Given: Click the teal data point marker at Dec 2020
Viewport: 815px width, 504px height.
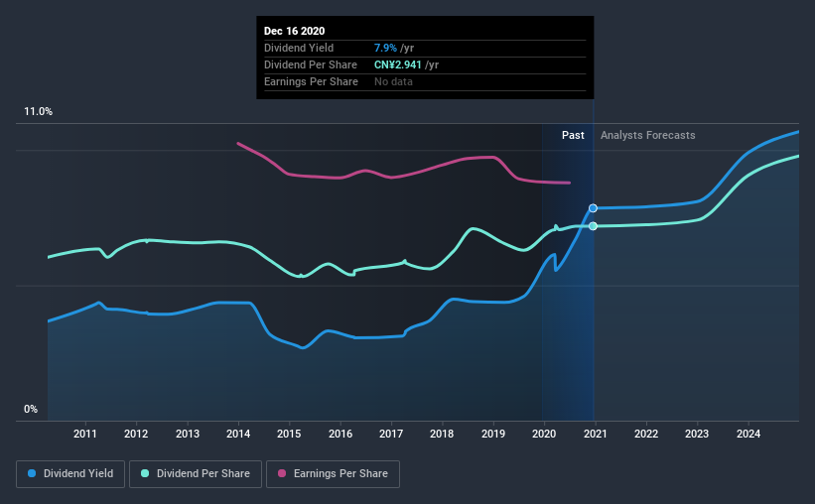Looking at the screenshot, I should tap(593, 226).
